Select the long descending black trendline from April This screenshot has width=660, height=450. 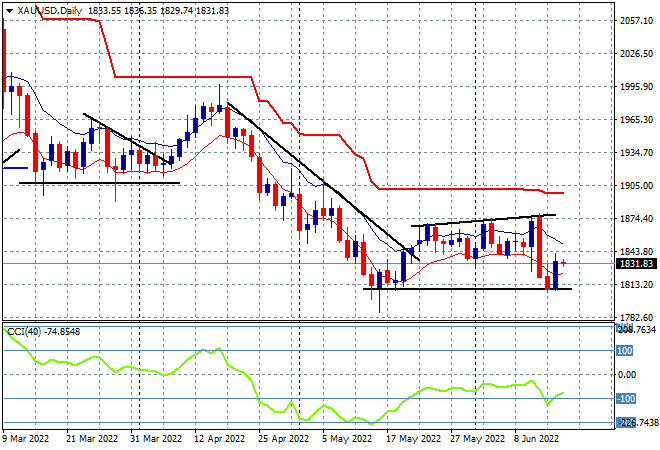click(x=323, y=181)
